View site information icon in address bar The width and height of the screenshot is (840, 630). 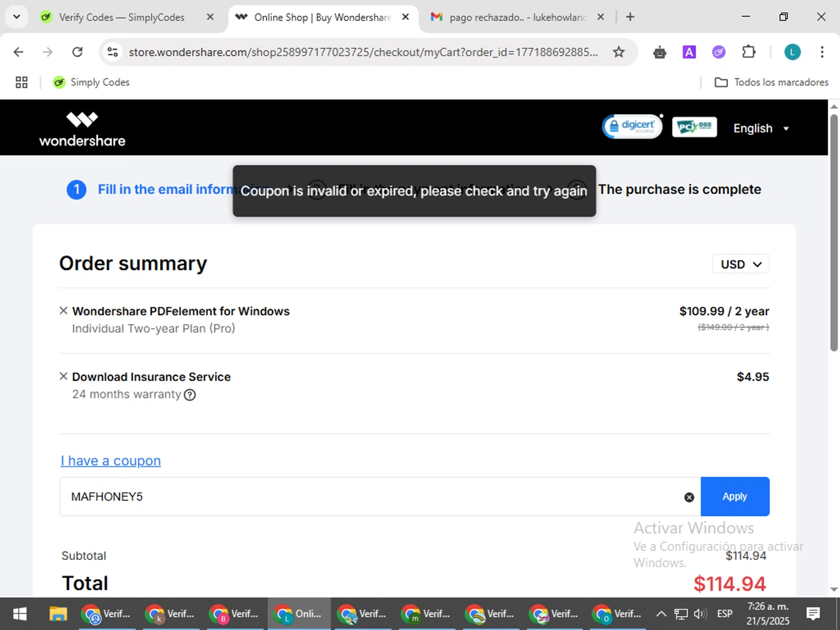click(x=113, y=52)
